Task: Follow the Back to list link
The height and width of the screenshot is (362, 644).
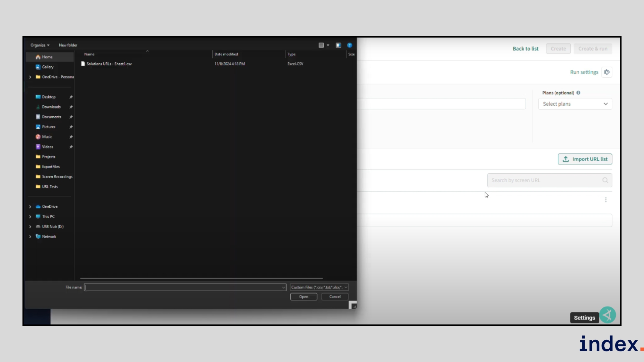Action: pyautogui.click(x=525, y=49)
